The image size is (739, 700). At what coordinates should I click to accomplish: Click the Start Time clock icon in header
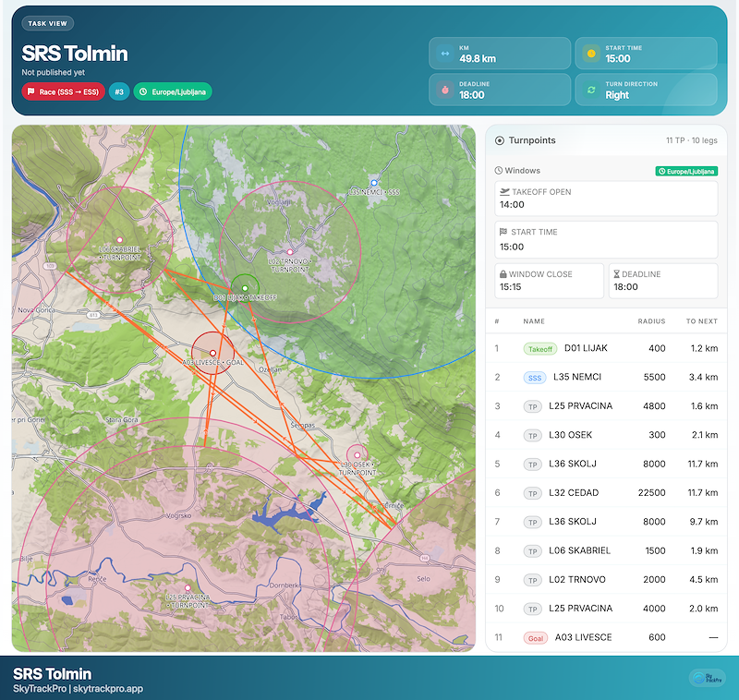(x=591, y=54)
